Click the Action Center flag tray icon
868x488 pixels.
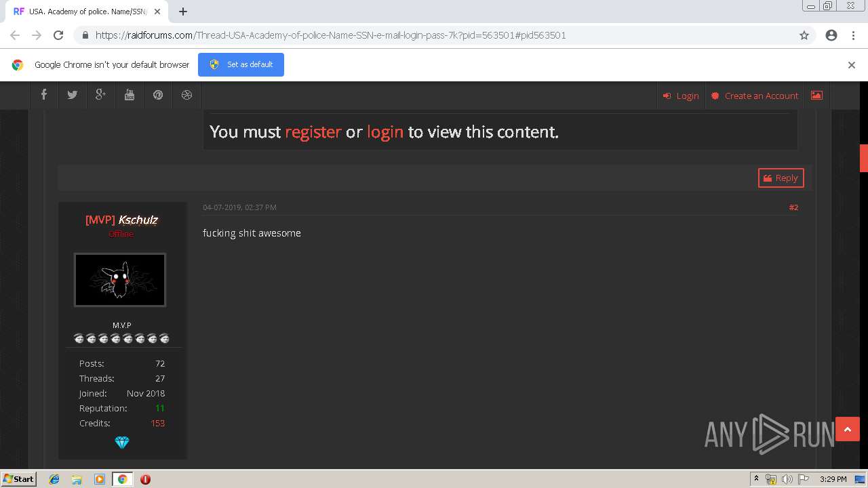pyautogui.click(x=802, y=479)
